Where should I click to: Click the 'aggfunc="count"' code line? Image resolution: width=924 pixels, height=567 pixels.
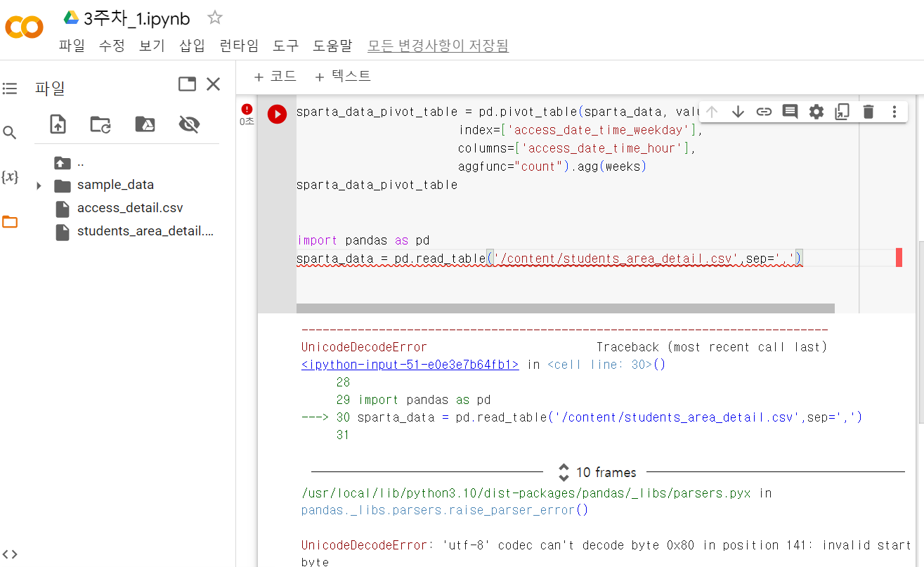[552, 167]
